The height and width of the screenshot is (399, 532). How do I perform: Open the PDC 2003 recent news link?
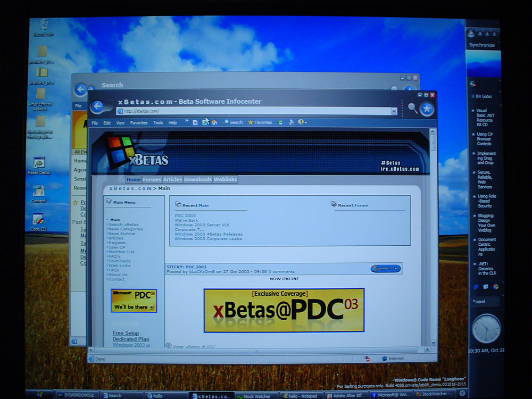185,215
